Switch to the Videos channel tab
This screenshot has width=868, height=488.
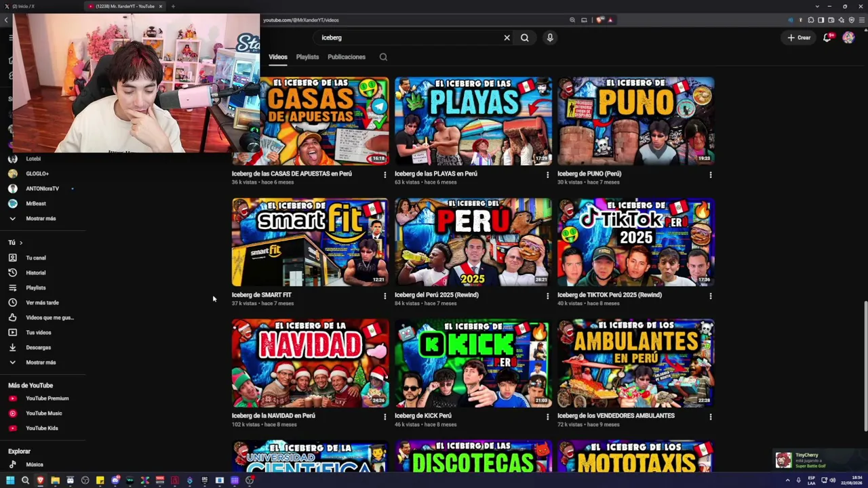click(278, 57)
